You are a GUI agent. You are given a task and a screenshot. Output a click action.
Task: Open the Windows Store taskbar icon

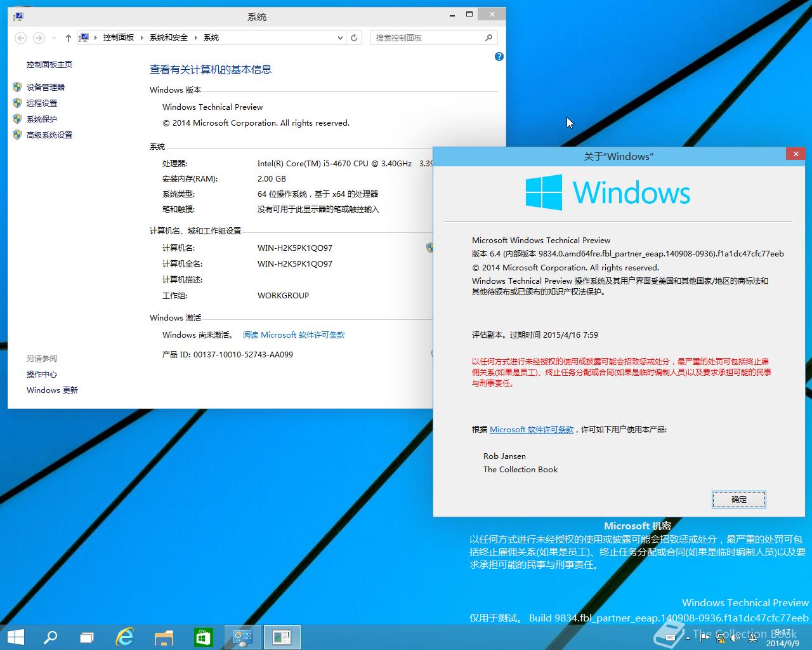(x=203, y=637)
